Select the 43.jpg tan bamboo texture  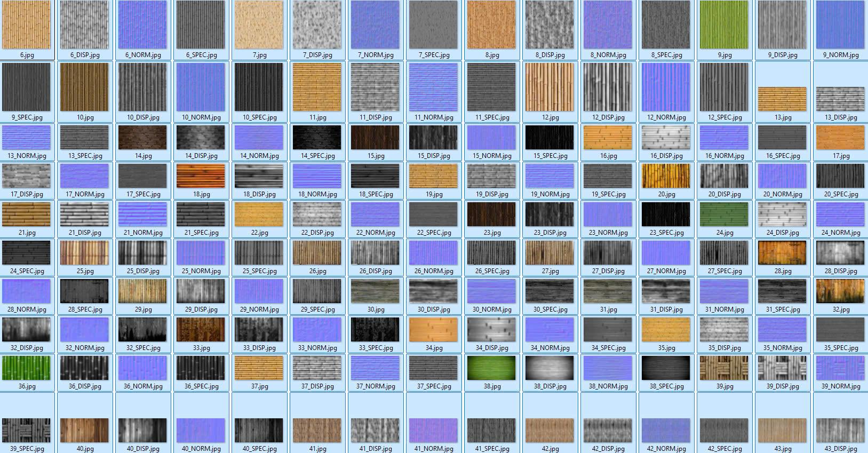(x=782, y=430)
